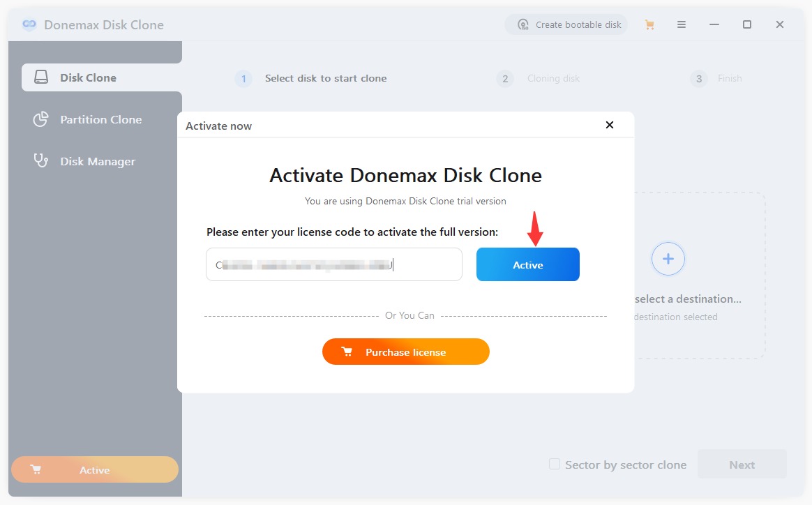Open the Purchase license page
Screen dimensions: 812x505
pyautogui.click(x=405, y=352)
